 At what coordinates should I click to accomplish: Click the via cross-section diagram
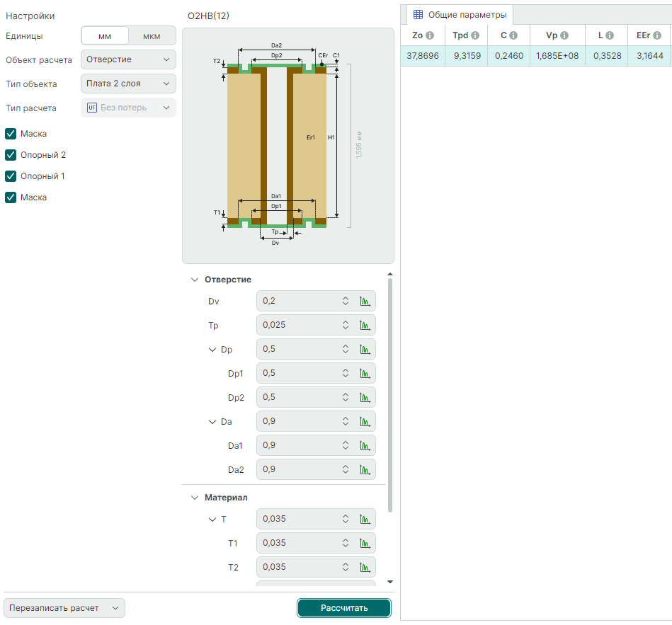pyautogui.click(x=288, y=146)
